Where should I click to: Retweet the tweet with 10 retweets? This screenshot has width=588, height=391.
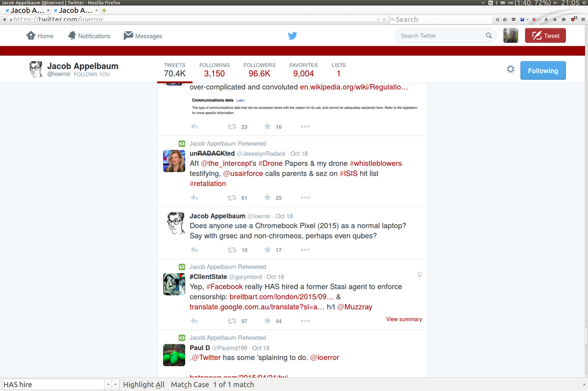point(232,250)
